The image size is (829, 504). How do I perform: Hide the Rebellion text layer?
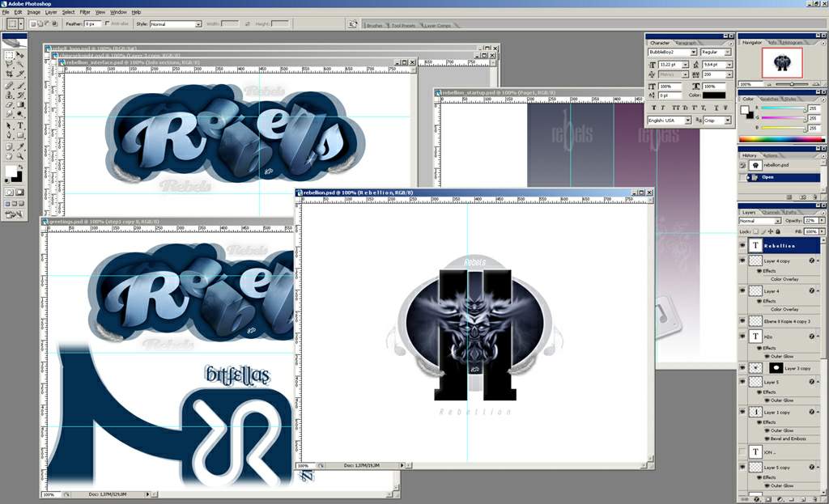(x=742, y=246)
